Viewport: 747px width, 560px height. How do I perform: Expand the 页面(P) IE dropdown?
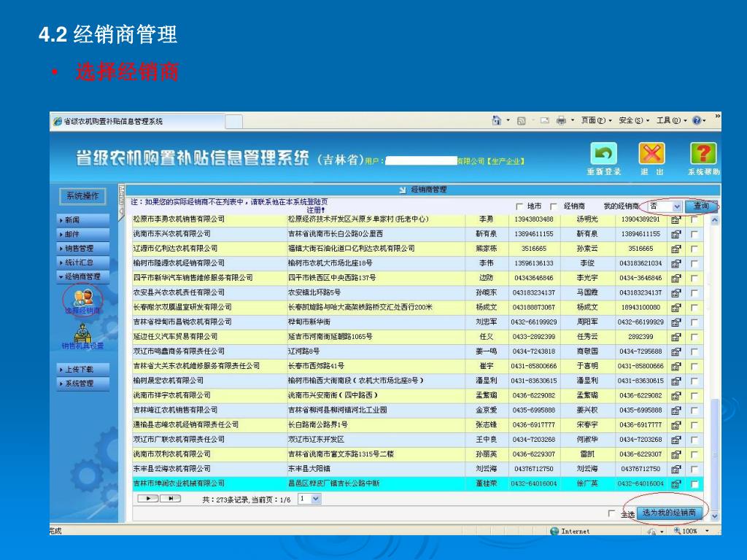[x=597, y=120]
